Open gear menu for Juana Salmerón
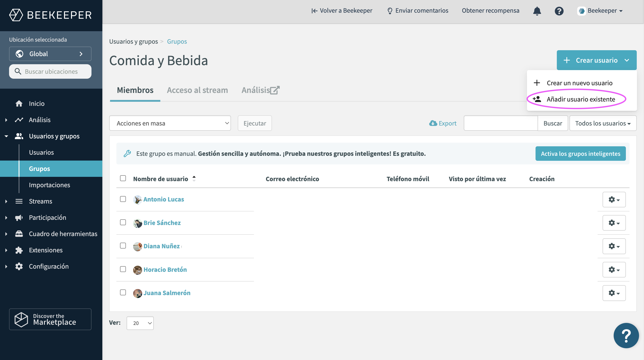Viewport: 644px width, 360px height. tap(614, 293)
